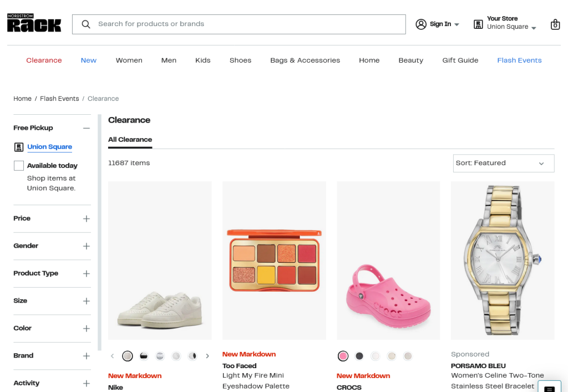Screen dimensions: 568x392
Task: Open the Women nav menu
Action: coord(129,60)
